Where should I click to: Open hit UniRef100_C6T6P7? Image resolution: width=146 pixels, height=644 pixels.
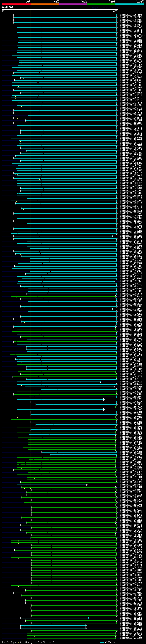[x=131, y=17]
